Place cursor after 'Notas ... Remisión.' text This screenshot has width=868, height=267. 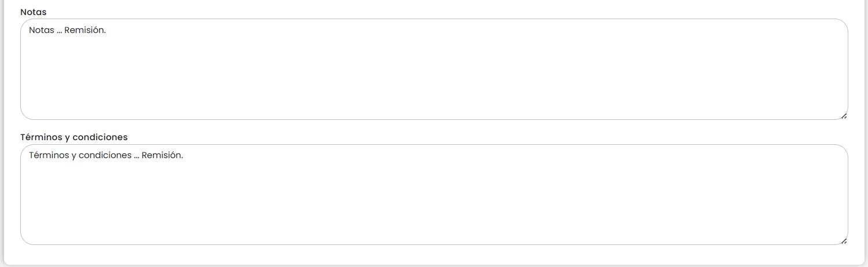point(107,30)
